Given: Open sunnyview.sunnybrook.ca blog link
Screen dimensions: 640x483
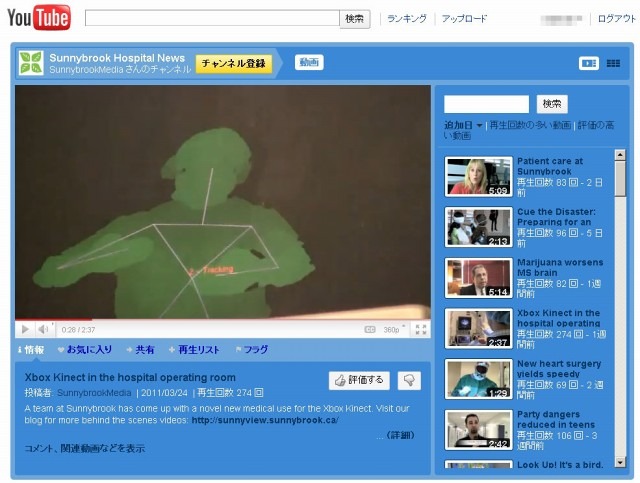Looking at the screenshot, I should pyautogui.click(x=265, y=420).
